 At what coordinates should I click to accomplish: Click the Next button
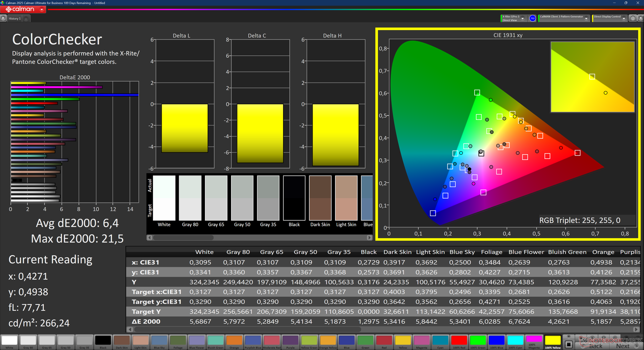pyautogui.click(x=627, y=346)
